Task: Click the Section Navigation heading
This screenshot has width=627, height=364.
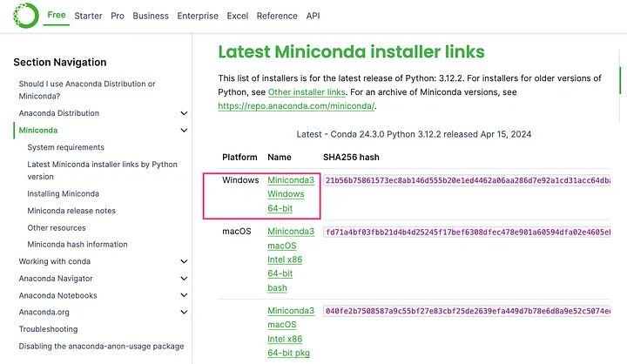Action: coord(60,63)
